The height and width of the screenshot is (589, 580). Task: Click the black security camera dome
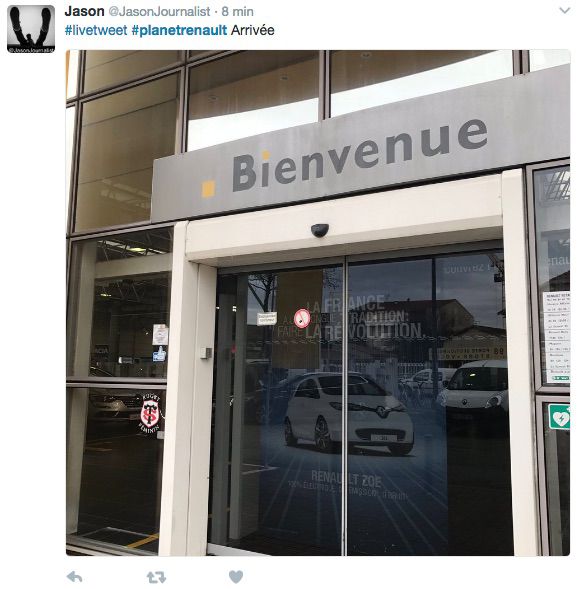point(320,230)
